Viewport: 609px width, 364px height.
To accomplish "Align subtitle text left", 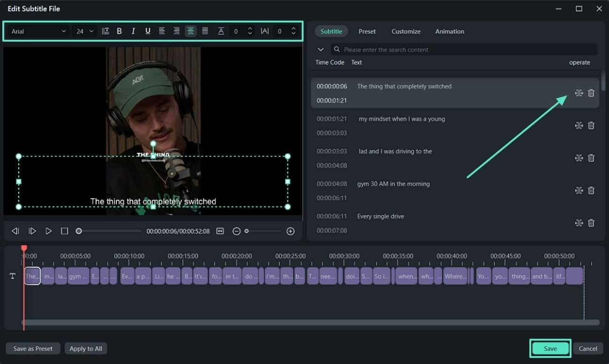I will pos(162,31).
